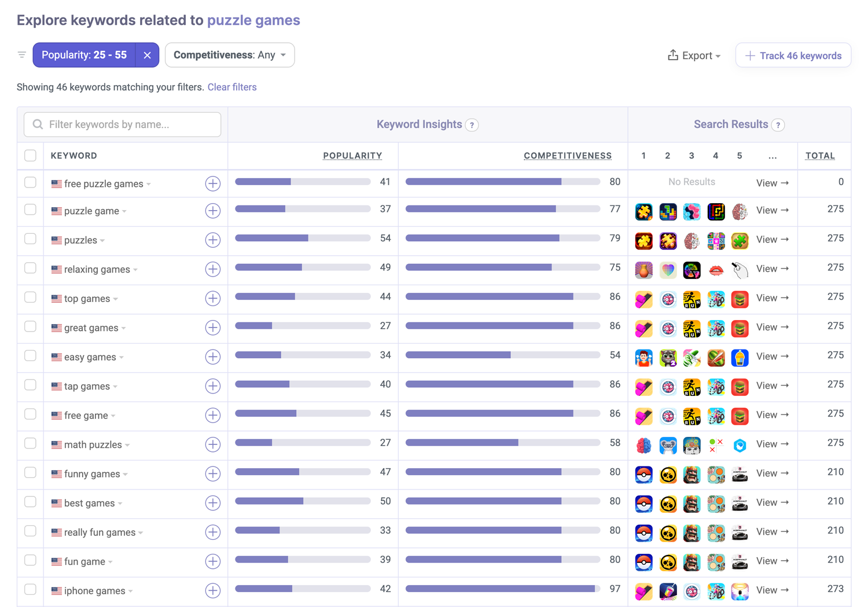Click the plus icon beside puzzles keyword
Image resolution: width=868 pixels, height=607 pixels.
[x=213, y=240]
